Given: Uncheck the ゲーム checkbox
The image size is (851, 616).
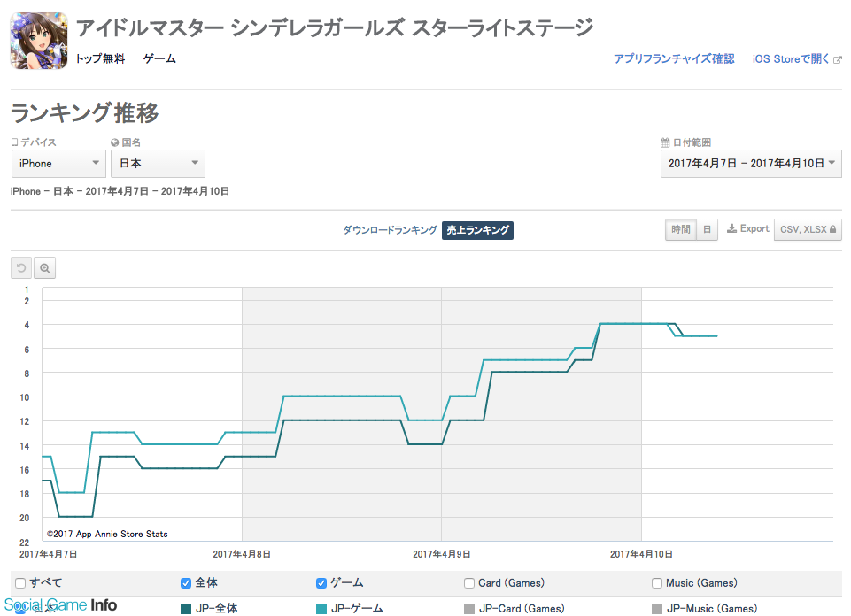Looking at the screenshot, I should [321, 583].
